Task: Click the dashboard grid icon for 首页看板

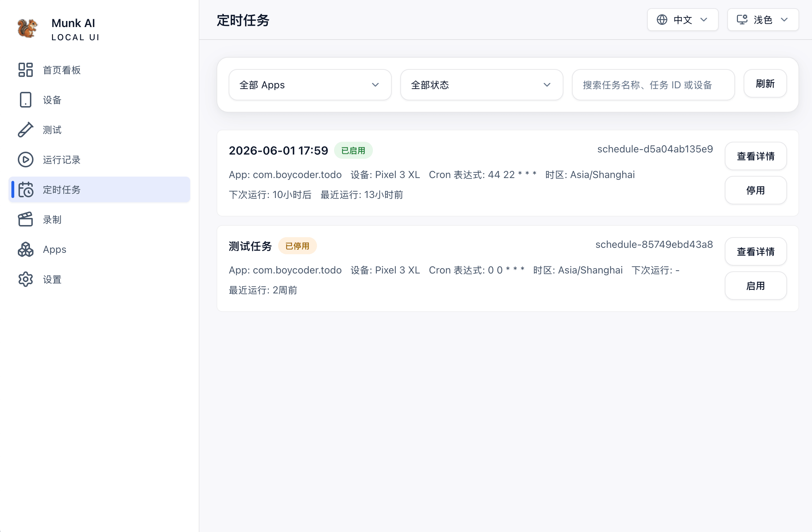Action: pos(26,70)
